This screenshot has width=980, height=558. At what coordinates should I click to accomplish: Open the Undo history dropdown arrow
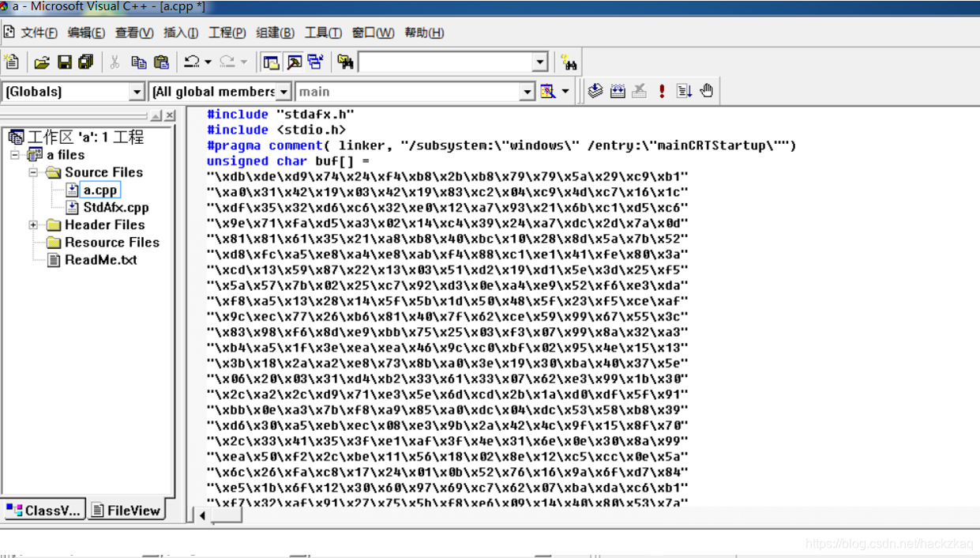pos(208,62)
